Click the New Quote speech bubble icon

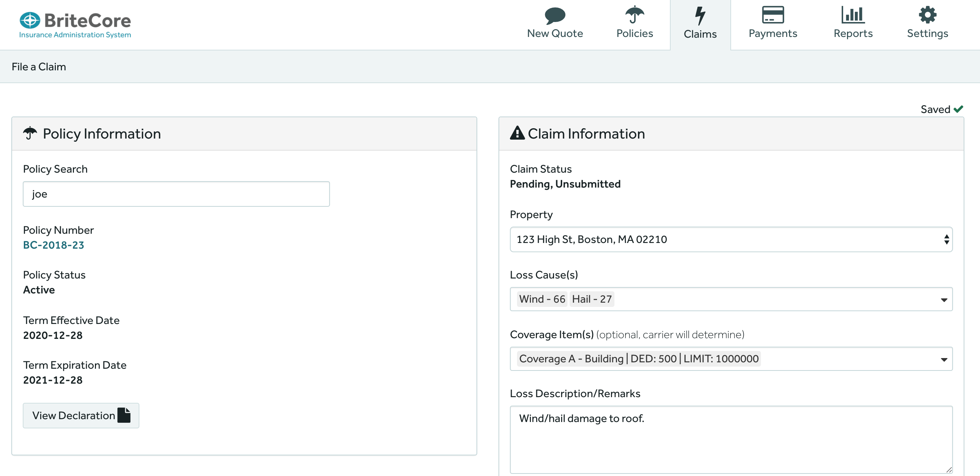[555, 16]
